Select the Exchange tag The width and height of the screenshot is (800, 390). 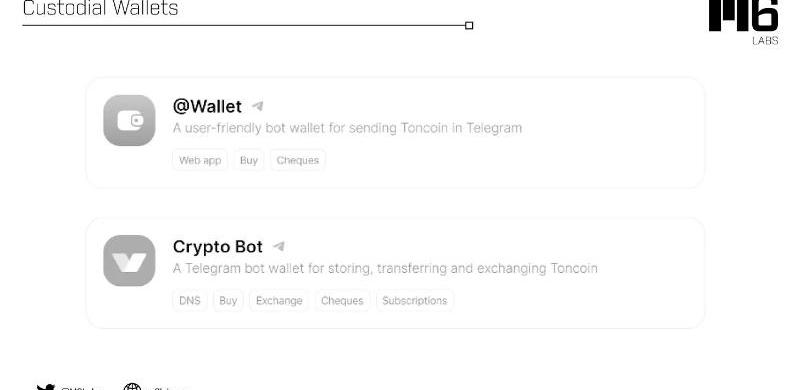tap(279, 301)
